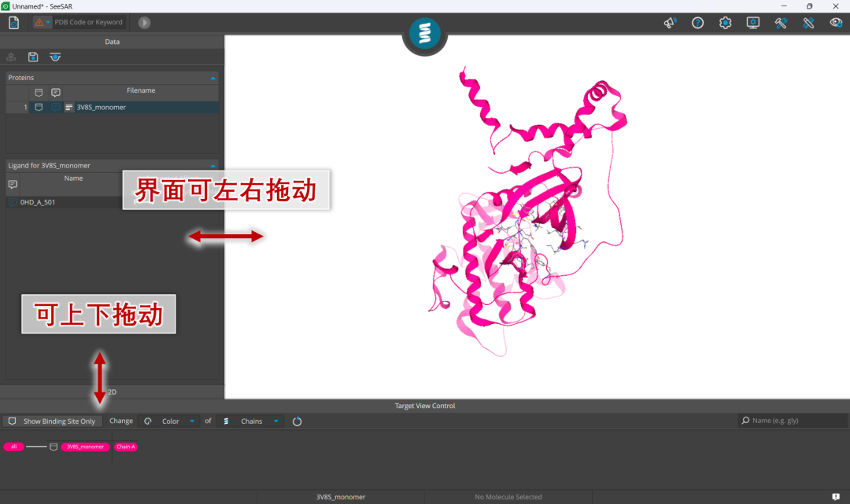Sort by the ligand Name column header
Viewport: 850px width, 504px height.
73,178
